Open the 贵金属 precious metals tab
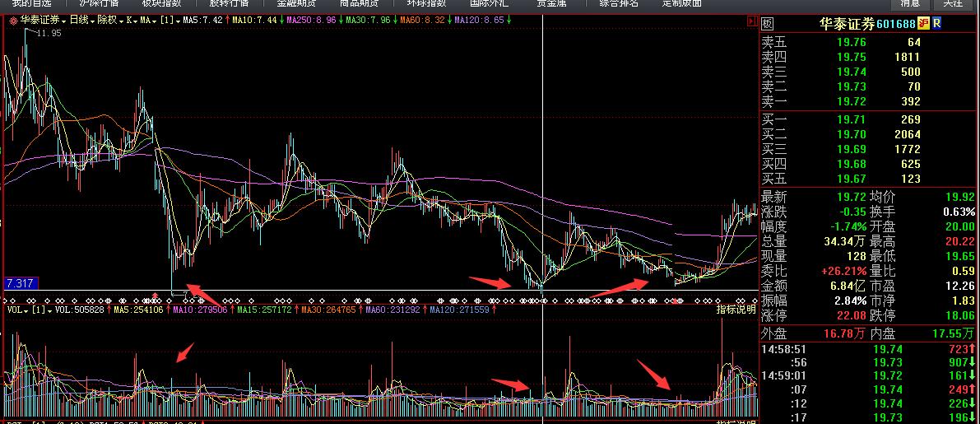Screen dimensions: 980x424 (x=551, y=3)
